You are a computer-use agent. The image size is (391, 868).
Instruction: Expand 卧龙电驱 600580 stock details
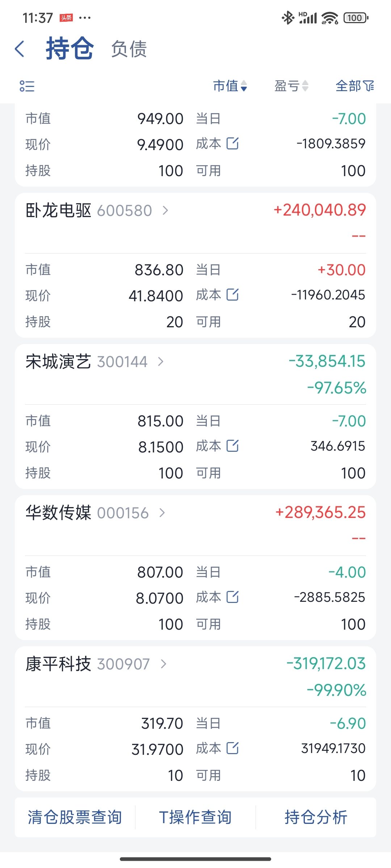click(165, 210)
